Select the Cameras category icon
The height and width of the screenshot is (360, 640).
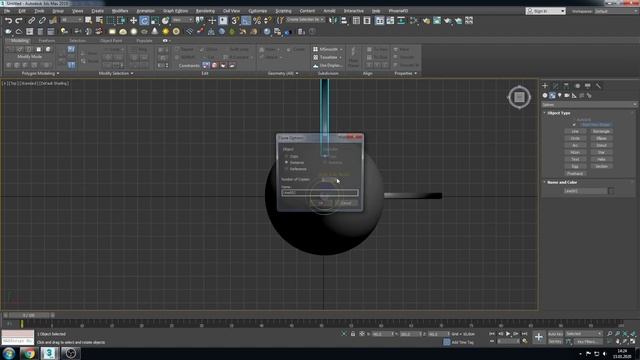point(567,96)
